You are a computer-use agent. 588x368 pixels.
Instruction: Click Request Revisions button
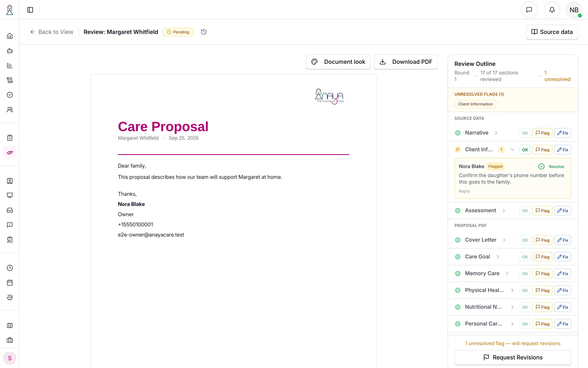(x=513, y=357)
